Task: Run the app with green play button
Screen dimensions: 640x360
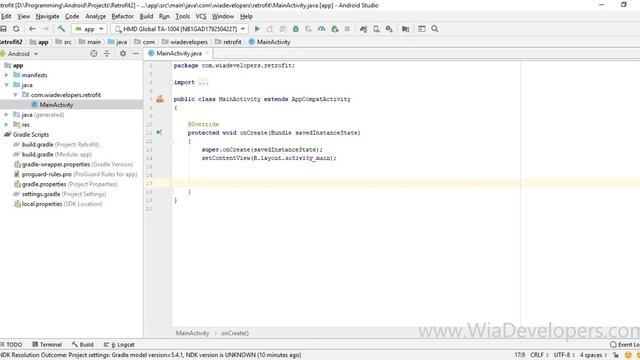Action: [257, 29]
